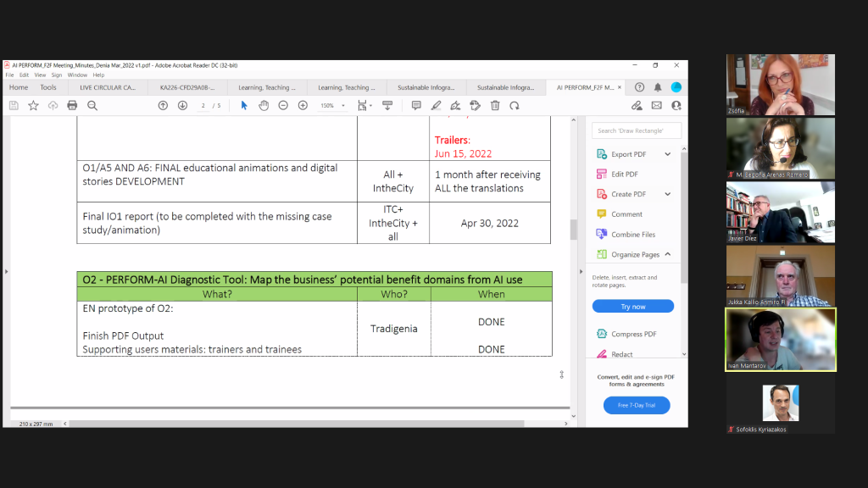Screen dimensions: 868x488
Task: Open the View menu
Action: point(39,75)
